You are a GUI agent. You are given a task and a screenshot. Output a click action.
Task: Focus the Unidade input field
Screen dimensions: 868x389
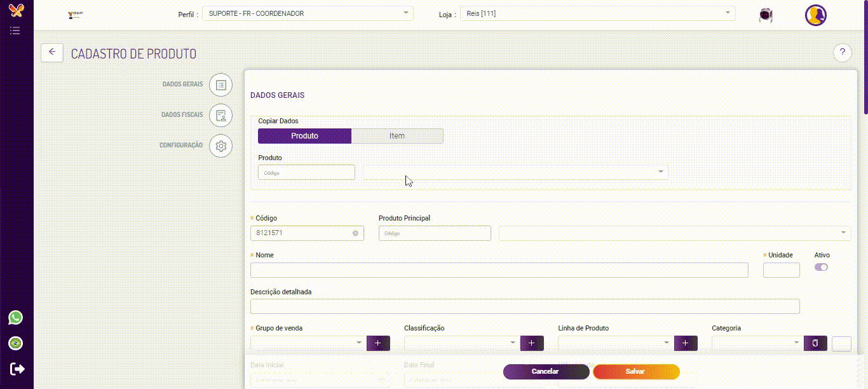pyautogui.click(x=782, y=270)
